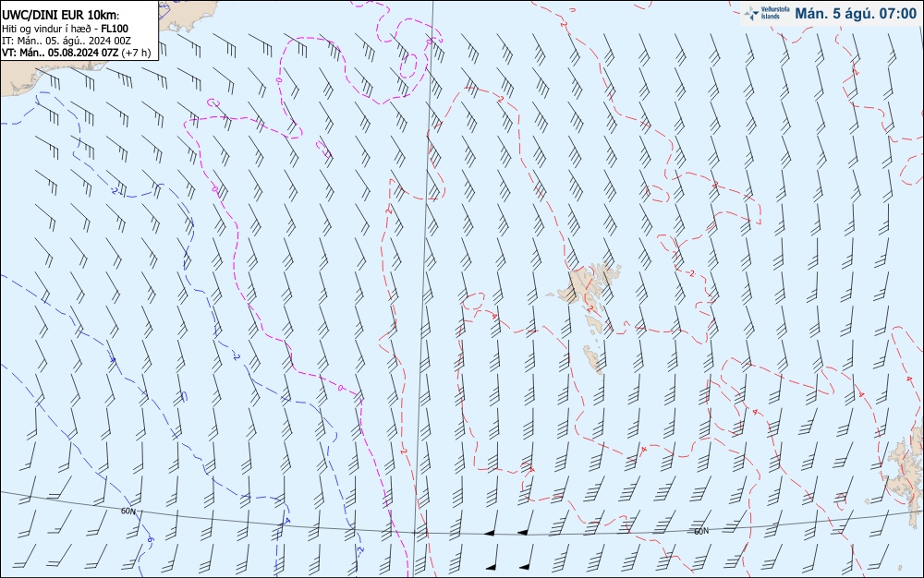Click the 60N label near the Shetland Islands
Screen dimensions: 924x578
coord(701,532)
